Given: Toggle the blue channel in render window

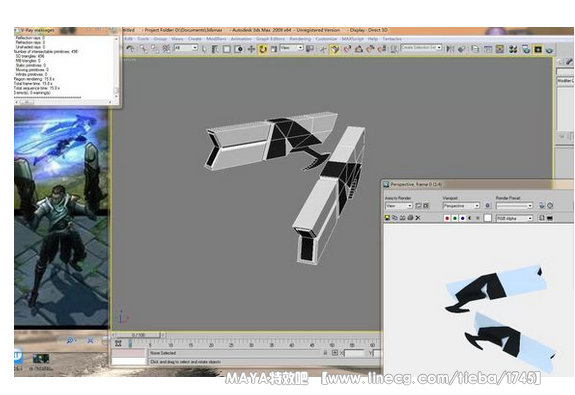Looking at the screenshot, I should 462,218.
